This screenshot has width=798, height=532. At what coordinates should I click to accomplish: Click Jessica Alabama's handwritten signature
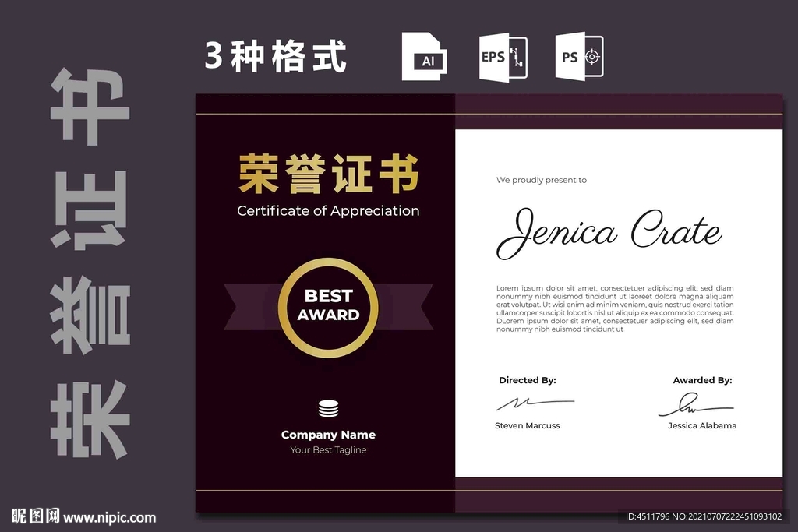coord(694,404)
